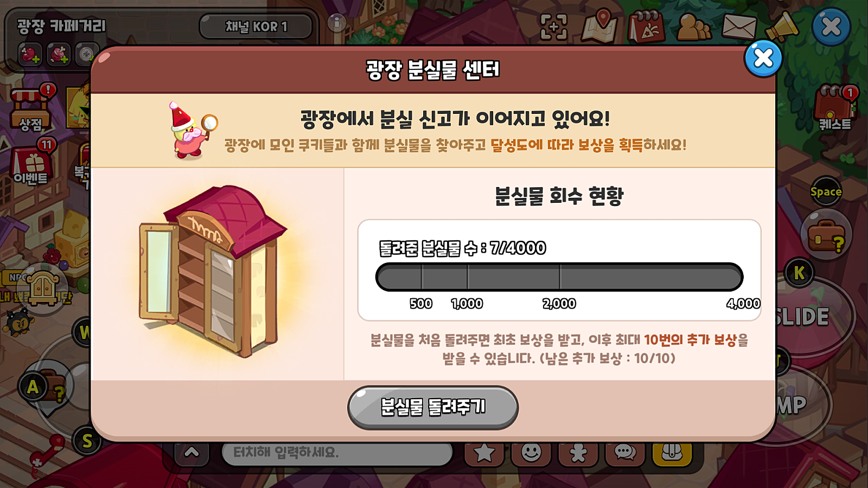Toggle the screen focus frame icon
This screenshot has width=868, height=488.
(554, 27)
